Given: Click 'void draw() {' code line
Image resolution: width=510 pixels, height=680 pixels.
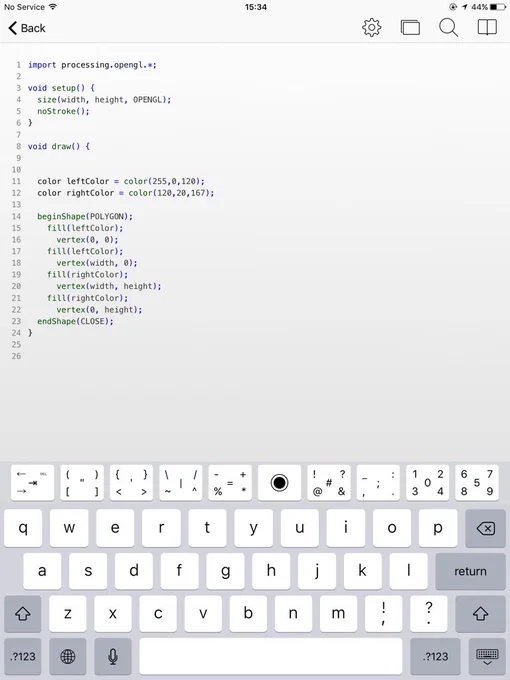Looking at the screenshot, I should click(x=59, y=147).
